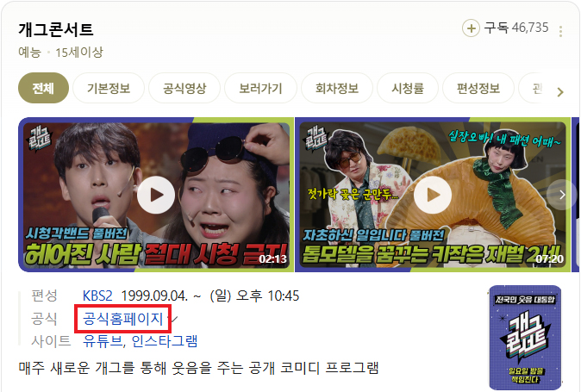Screen dimensions: 581x392
Task: Expand the arrow beside 공식홈페이지
Action: (x=174, y=319)
